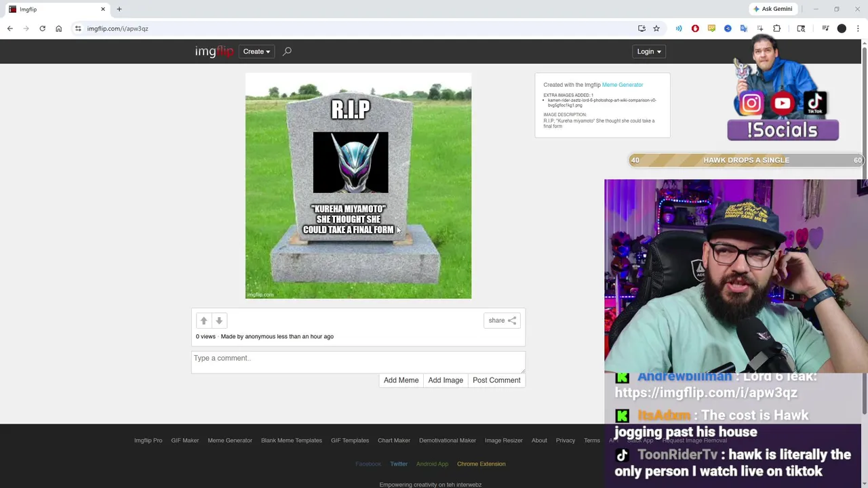
Task: Open the About footer link
Action: point(539,441)
